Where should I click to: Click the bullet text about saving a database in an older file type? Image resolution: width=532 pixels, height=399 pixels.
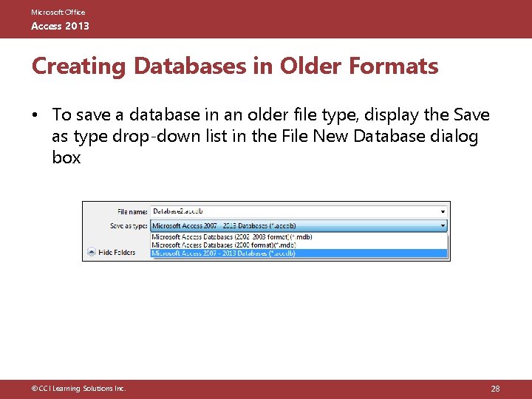270,136
